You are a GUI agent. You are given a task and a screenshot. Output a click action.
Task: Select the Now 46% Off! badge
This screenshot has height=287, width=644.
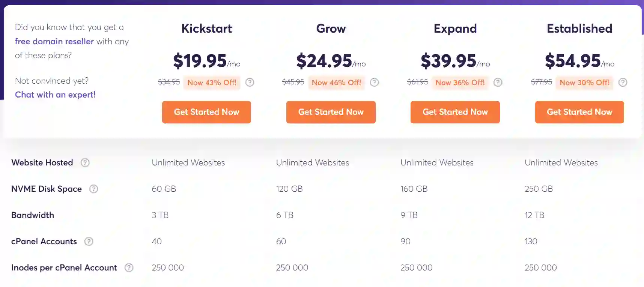tap(336, 83)
